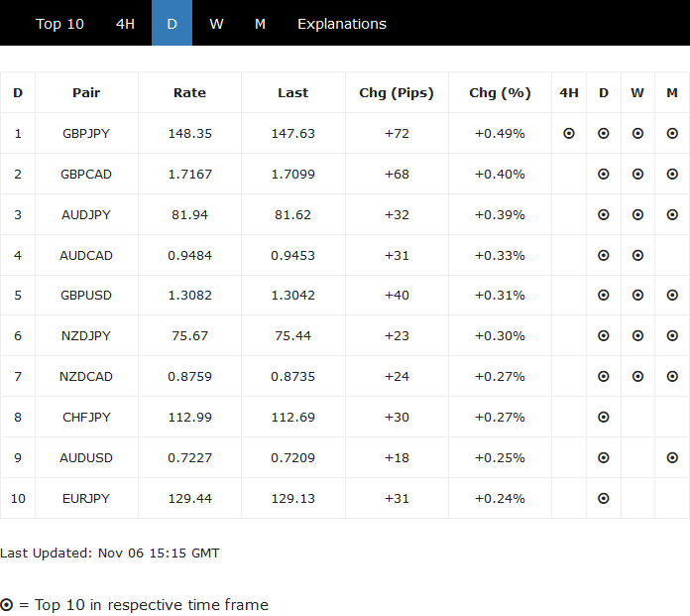
Task: Switch to the M monthly tab
Action: tap(260, 24)
